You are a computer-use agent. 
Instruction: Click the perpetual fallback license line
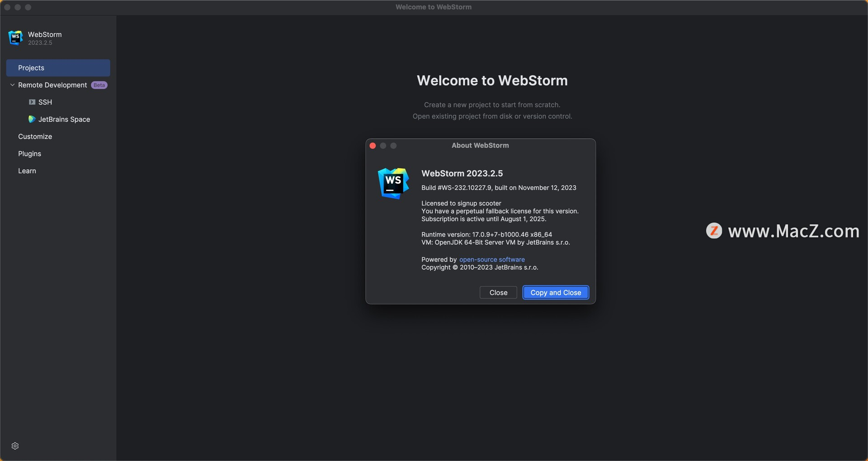(500, 211)
